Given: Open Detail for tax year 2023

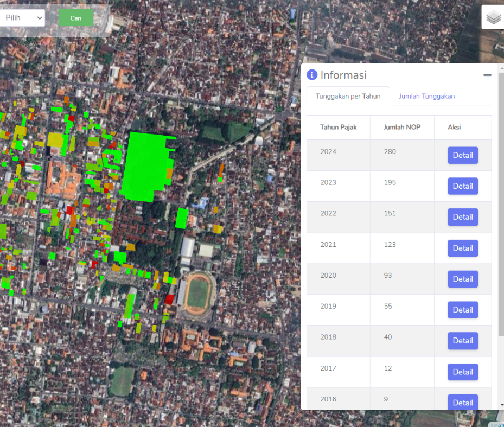Looking at the screenshot, I should point(462,186).
